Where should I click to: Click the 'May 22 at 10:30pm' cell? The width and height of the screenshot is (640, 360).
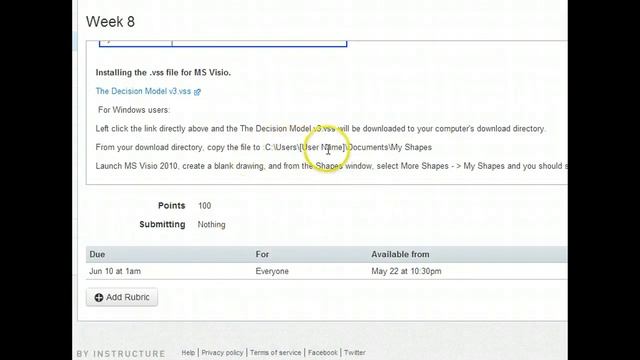pyautogui.click(x=406, y=271)
